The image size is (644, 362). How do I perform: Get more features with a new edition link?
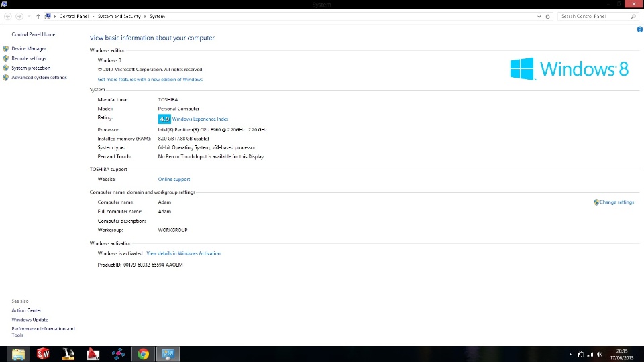150,80
